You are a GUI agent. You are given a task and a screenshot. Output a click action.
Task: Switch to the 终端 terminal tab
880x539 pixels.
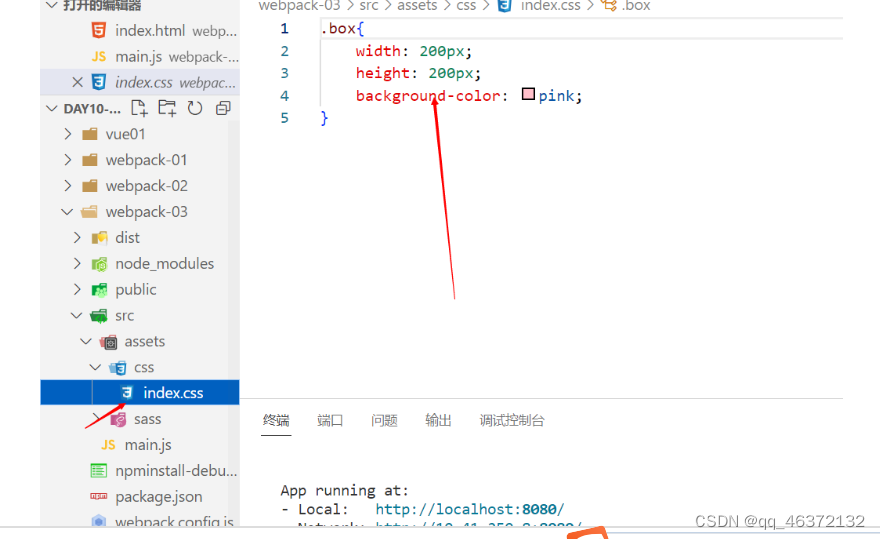click(x=276, y=421)
